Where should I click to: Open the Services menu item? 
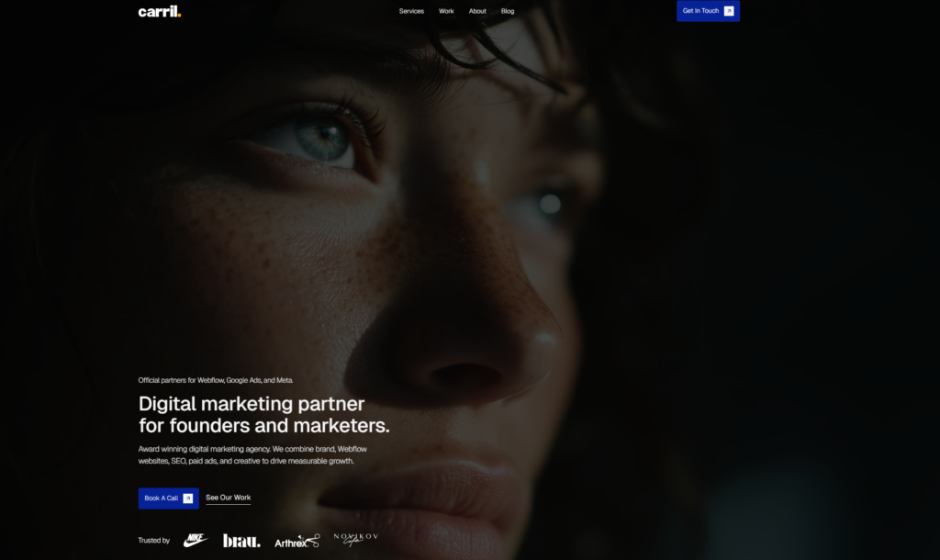coord(411,11)
